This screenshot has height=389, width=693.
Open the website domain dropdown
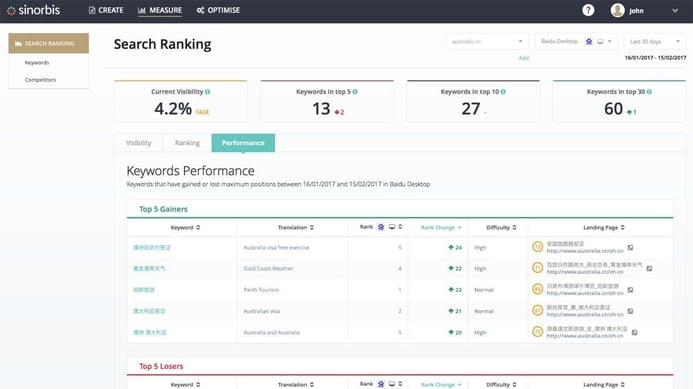coord(487,42)
